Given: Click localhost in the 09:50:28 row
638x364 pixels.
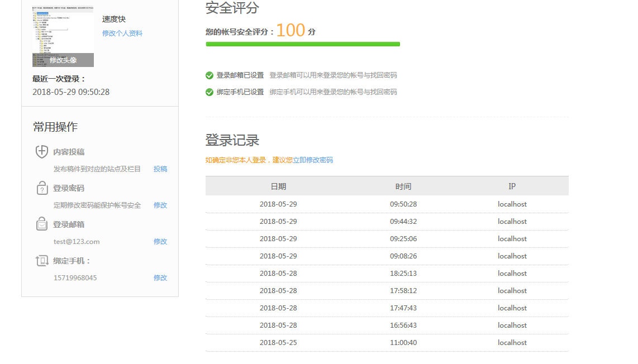Looking at the screenshot, I should (x=512, y=204).
